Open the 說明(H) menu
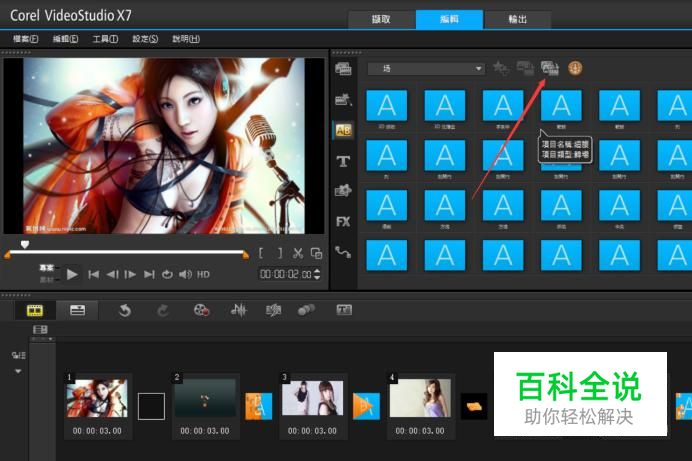 pos(186,39)
